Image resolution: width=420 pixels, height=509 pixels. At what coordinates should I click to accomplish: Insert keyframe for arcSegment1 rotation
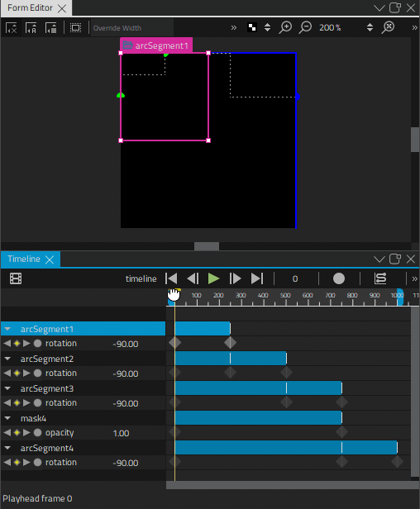coord(17,343)
